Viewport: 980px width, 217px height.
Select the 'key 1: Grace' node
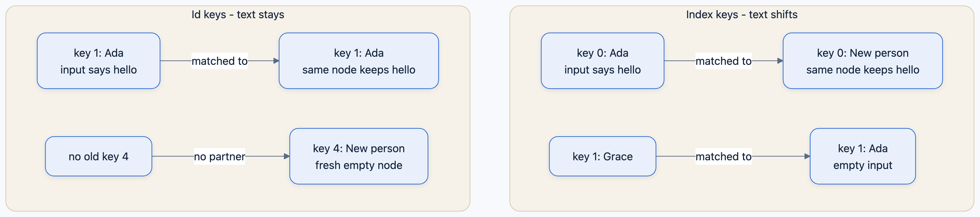coord(603,157)
